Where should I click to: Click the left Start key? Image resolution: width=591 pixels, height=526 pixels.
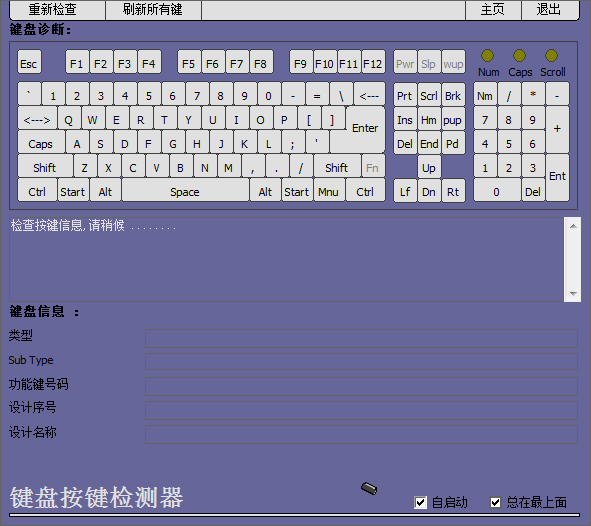point(73,190)
